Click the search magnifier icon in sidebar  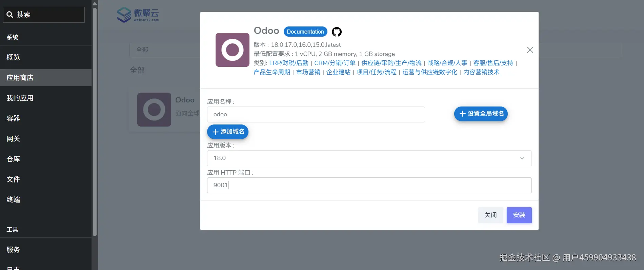10,15
